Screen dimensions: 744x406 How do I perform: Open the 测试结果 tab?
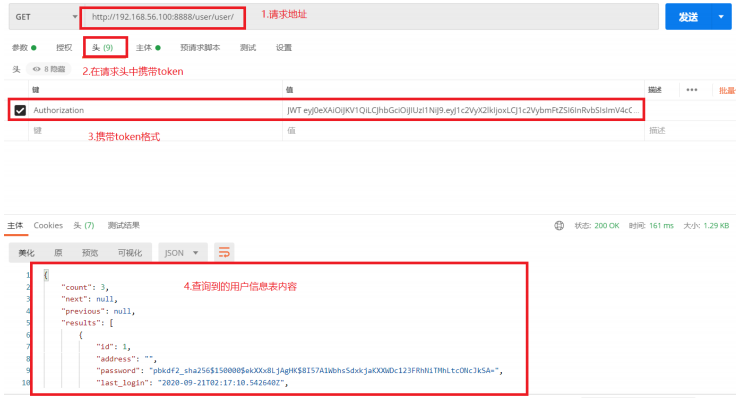[x=123, y=225]
